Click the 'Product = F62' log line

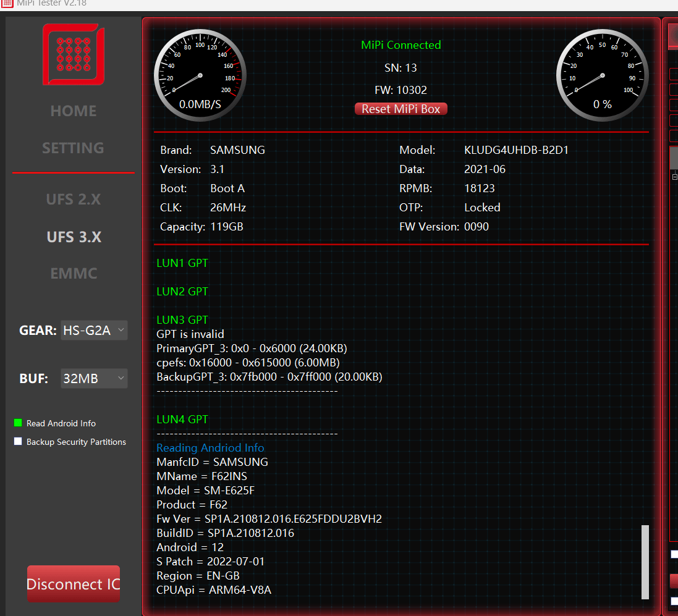(192, 505)
